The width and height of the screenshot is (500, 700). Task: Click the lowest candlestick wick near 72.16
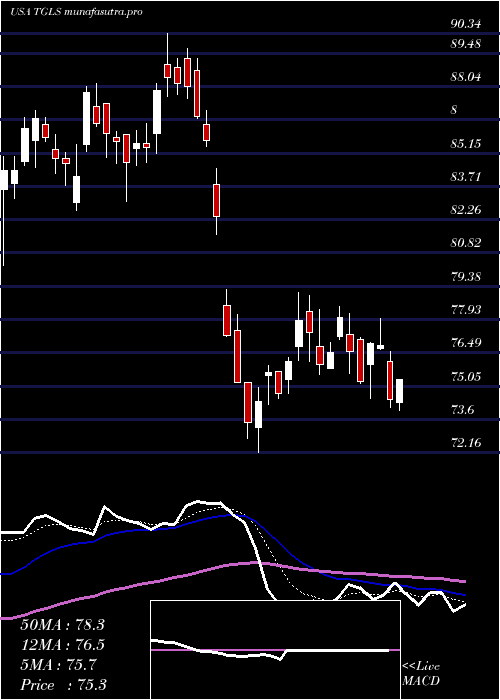coord(258,420)
